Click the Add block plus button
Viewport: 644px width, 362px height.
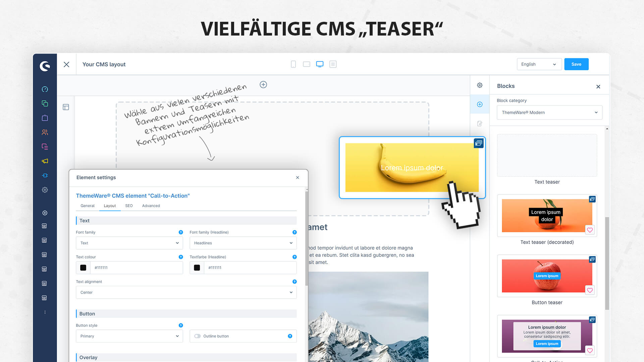click(480, 104)
